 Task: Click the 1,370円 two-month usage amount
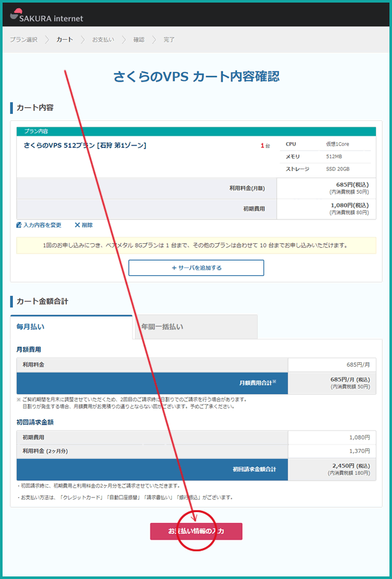tap(360, 451)
